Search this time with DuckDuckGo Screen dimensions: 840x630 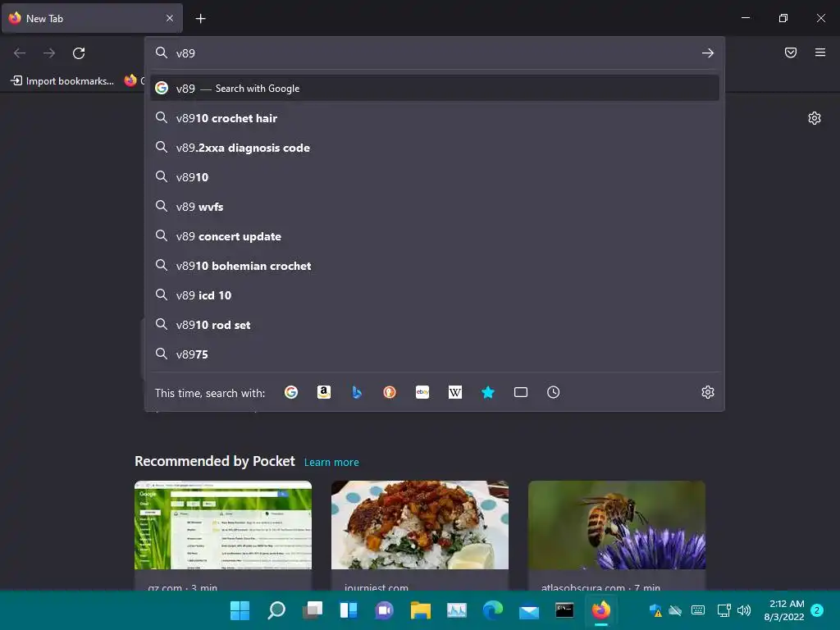(390, 392)
